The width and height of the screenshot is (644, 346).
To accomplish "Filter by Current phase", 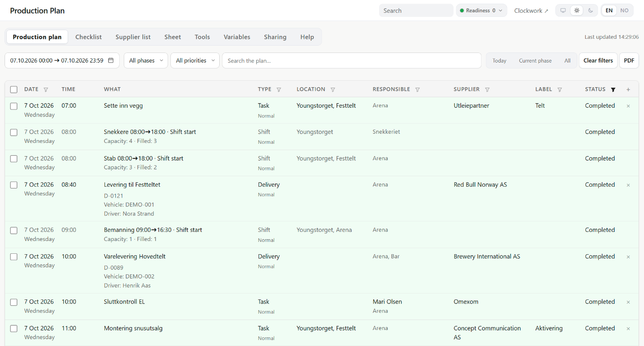I will [535, 60].
